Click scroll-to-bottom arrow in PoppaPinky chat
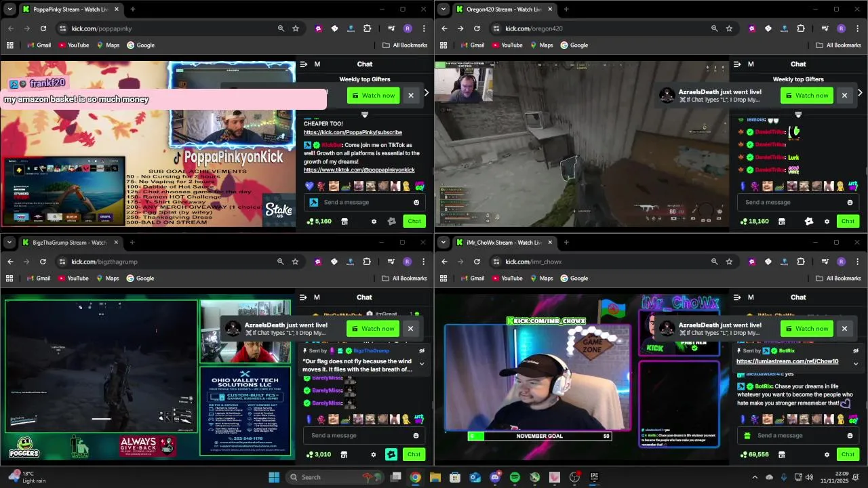The image size is (868, 488). tap(365, 115)
